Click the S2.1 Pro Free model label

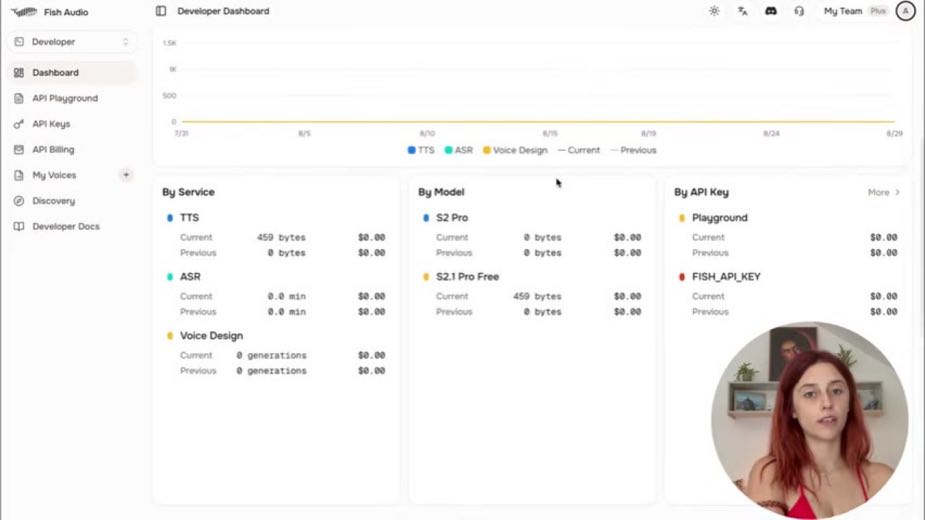tap(467, 277)
